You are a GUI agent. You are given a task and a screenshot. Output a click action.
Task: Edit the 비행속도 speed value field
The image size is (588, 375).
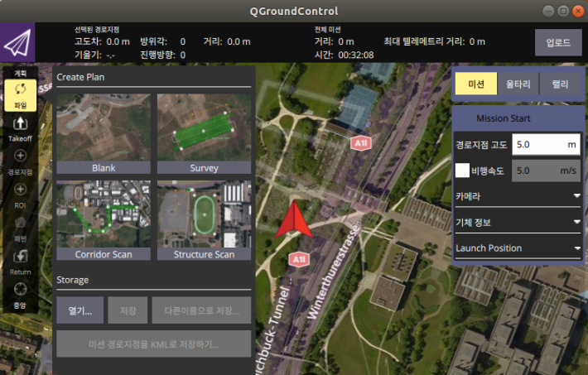(x=546, y=171)
